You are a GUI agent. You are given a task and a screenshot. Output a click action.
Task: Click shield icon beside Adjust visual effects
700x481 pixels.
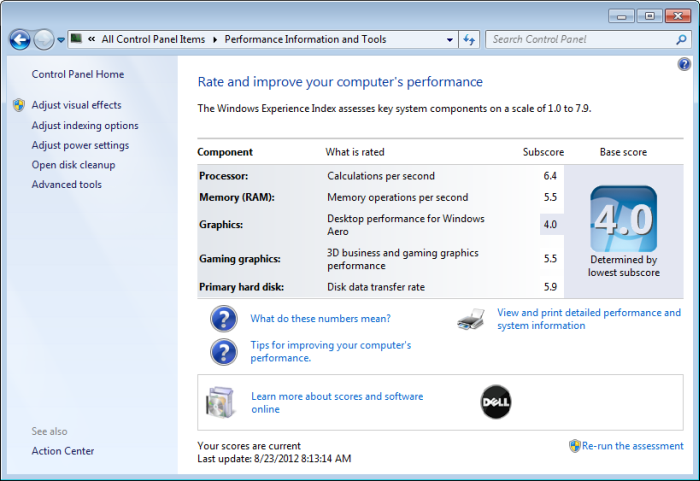point(19,105)
